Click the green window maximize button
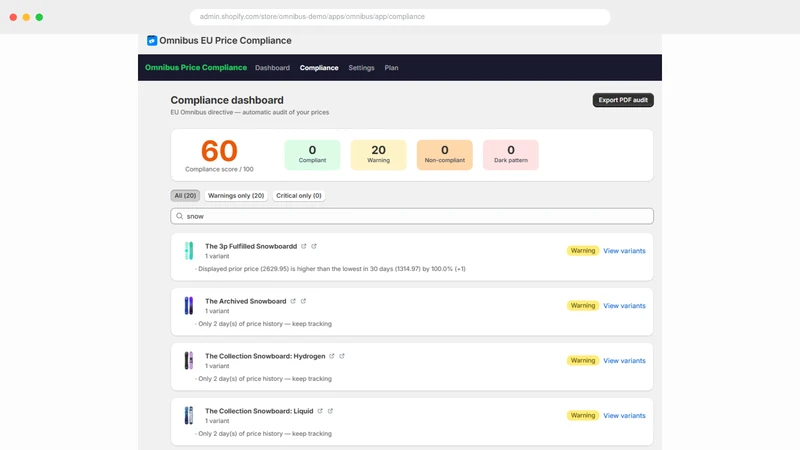This screenshot has height=450, width=800. pos(39,17)
